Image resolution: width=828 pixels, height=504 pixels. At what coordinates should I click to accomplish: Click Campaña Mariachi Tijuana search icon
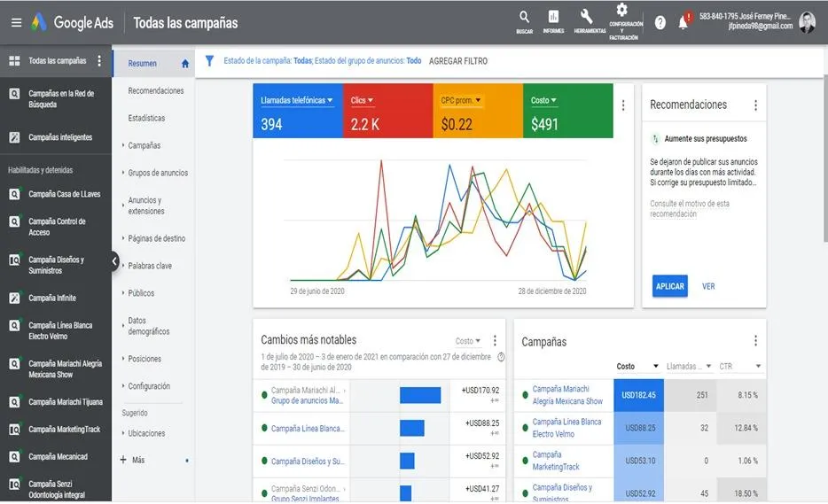coord(14,402)
